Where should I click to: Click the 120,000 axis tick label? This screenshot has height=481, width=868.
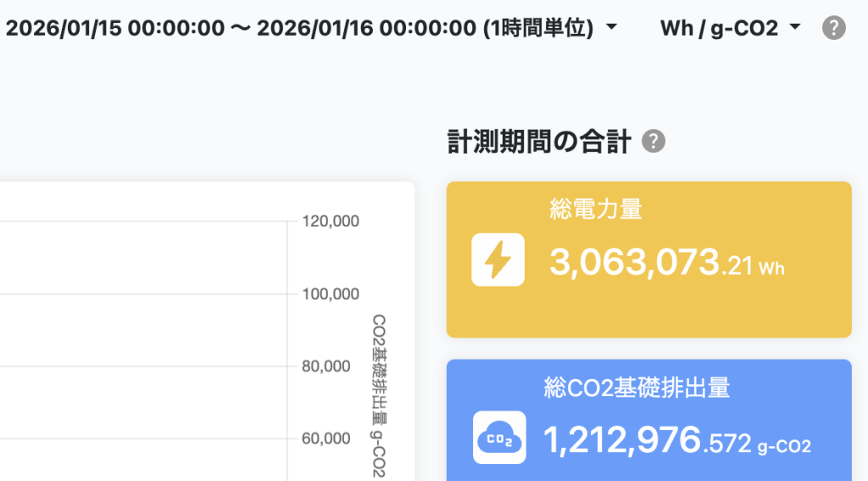point(331,221)
